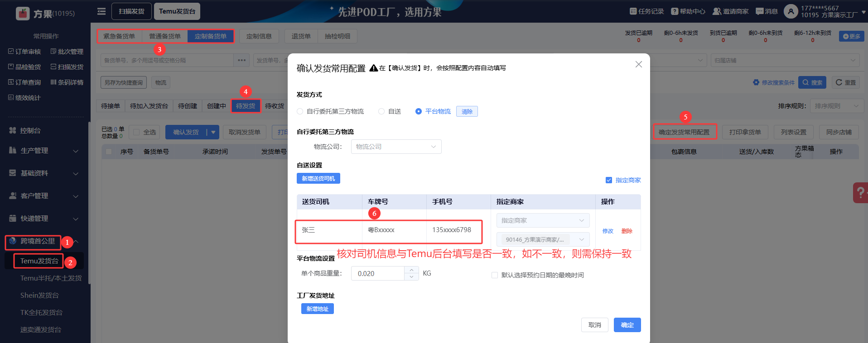Open 订单审核 shortcut in common operations
The height and width of the screenshot is (343, 868).
(24, 52)
